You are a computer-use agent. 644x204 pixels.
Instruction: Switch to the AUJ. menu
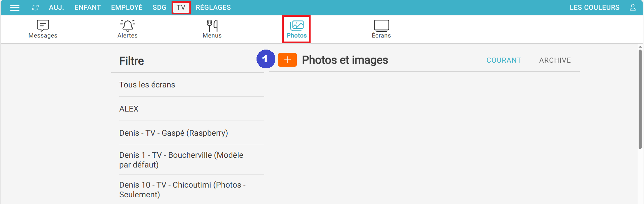pos(56,7)
